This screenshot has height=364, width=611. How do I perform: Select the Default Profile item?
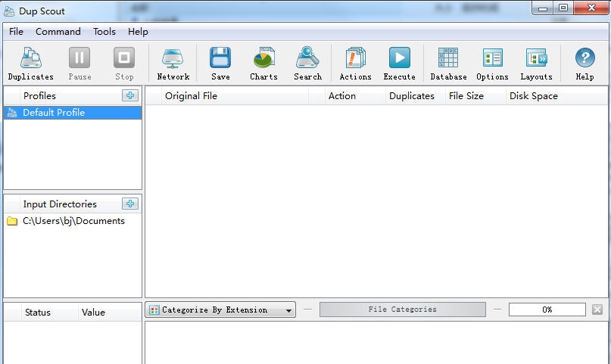point(54,113)
